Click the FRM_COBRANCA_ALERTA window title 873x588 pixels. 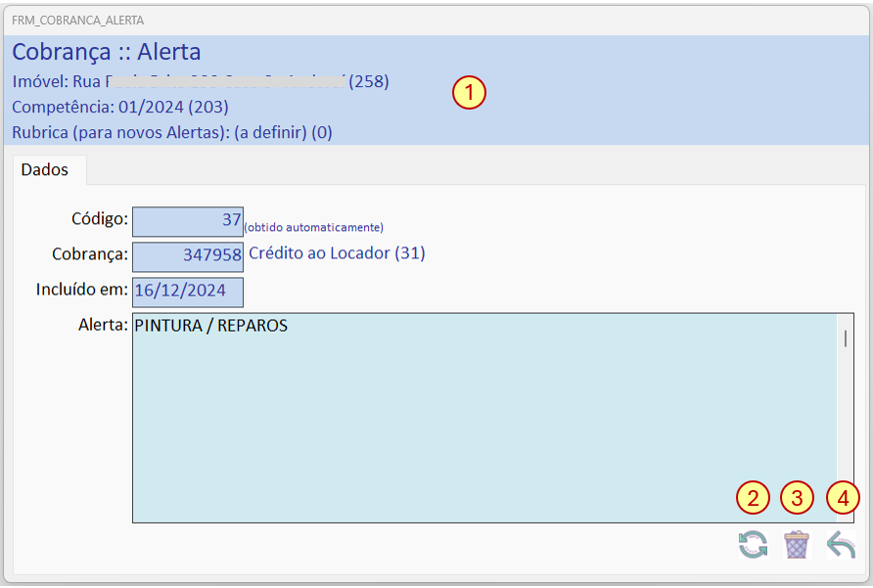point(78,21)
